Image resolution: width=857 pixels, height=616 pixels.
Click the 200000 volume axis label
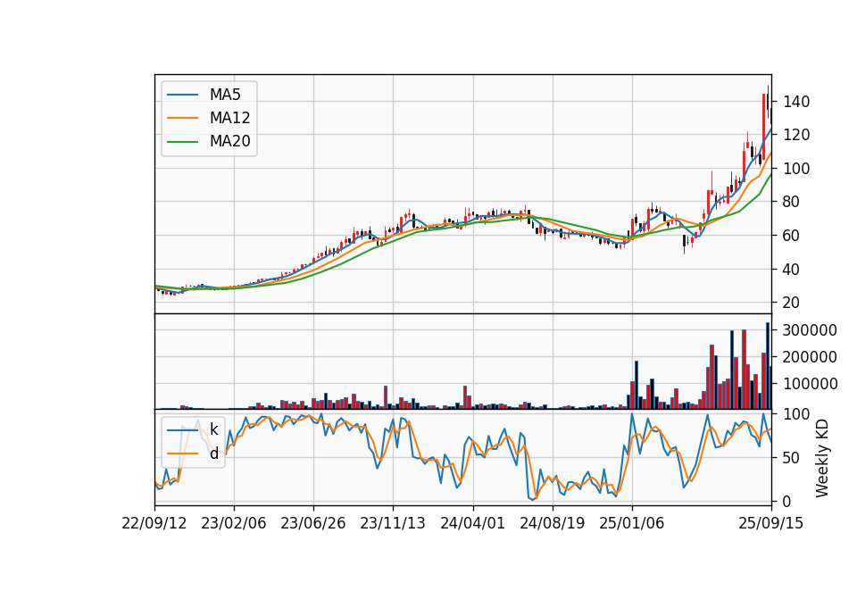coord(810,357)
